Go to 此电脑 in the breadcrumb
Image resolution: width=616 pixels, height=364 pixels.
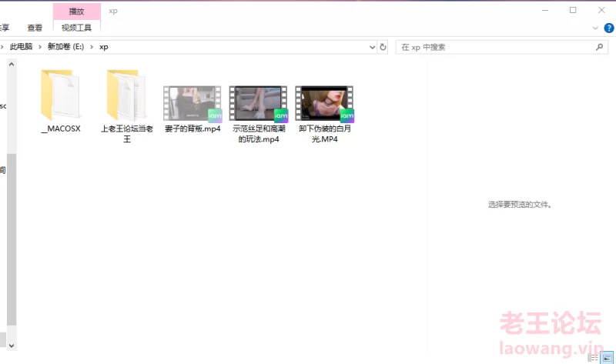point(22,47)
